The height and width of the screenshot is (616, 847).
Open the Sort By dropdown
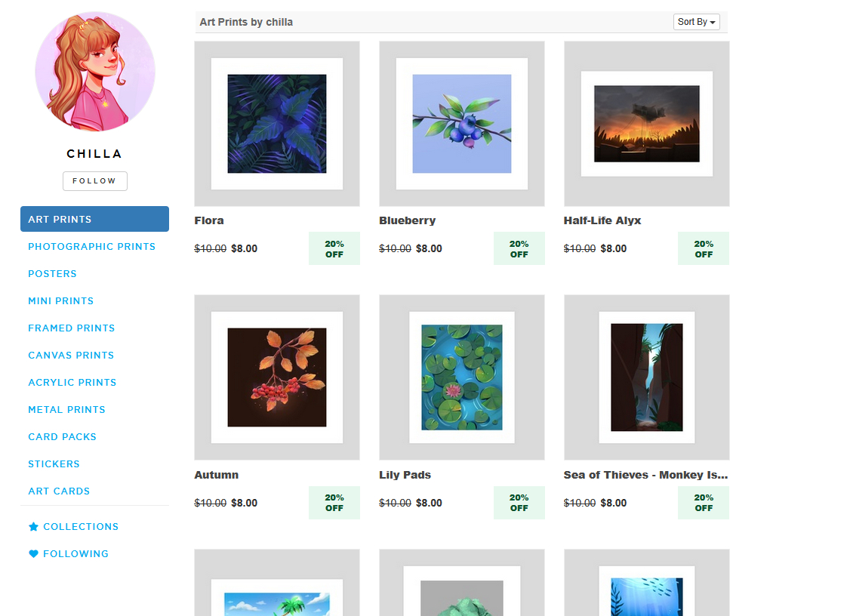point(696,22)
